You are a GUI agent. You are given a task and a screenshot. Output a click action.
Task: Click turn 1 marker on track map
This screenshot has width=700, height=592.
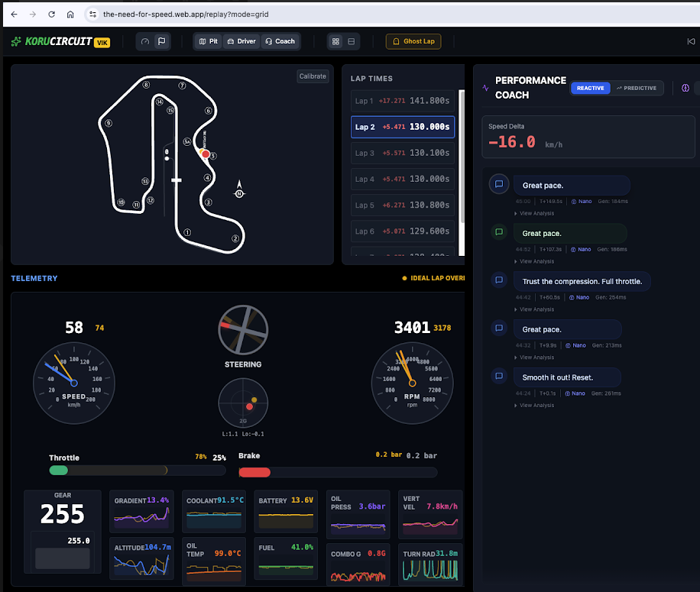[187, 232]
